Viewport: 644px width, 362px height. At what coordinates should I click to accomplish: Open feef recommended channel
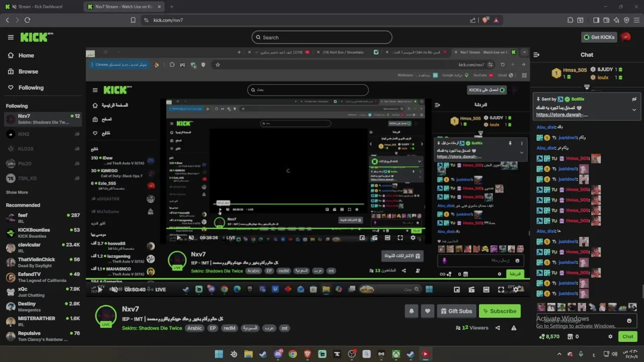pos(43,218)
